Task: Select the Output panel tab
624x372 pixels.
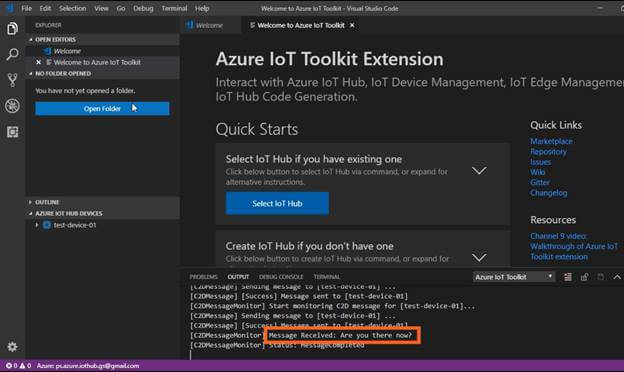Action: [x=238, y=277]
